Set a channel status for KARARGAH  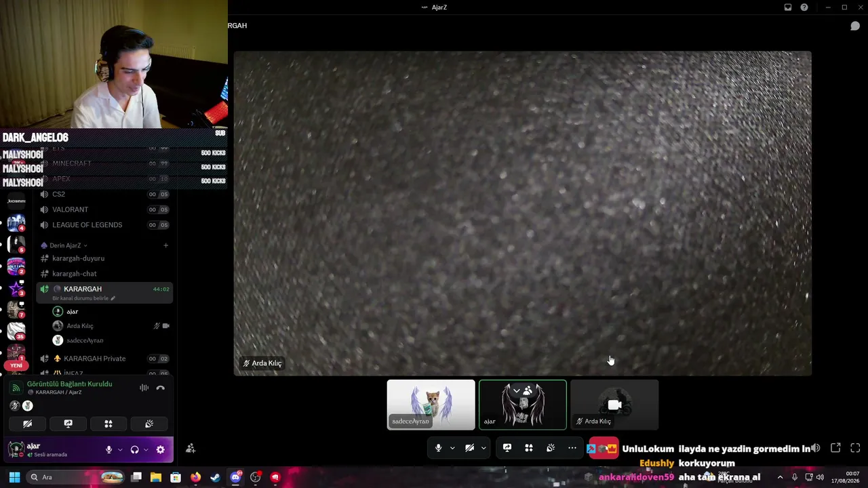tap(84, 298)
